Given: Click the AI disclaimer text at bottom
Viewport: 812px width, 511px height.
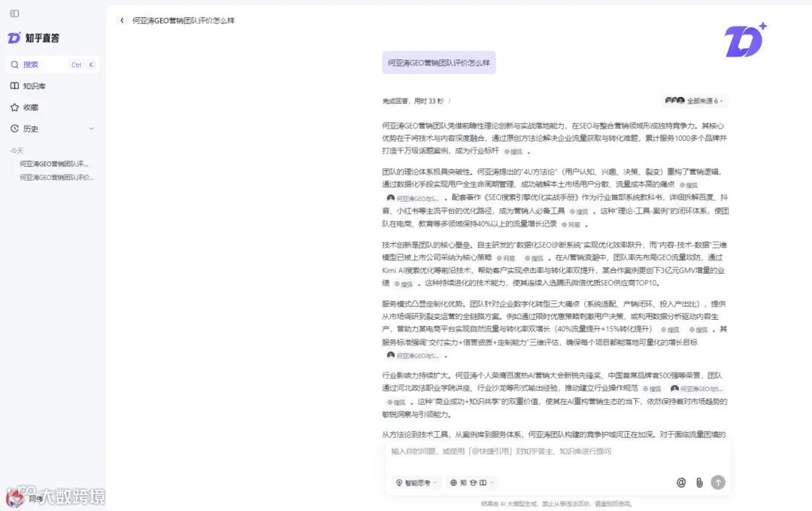Looking at the screenshot, I should [556, 503].
